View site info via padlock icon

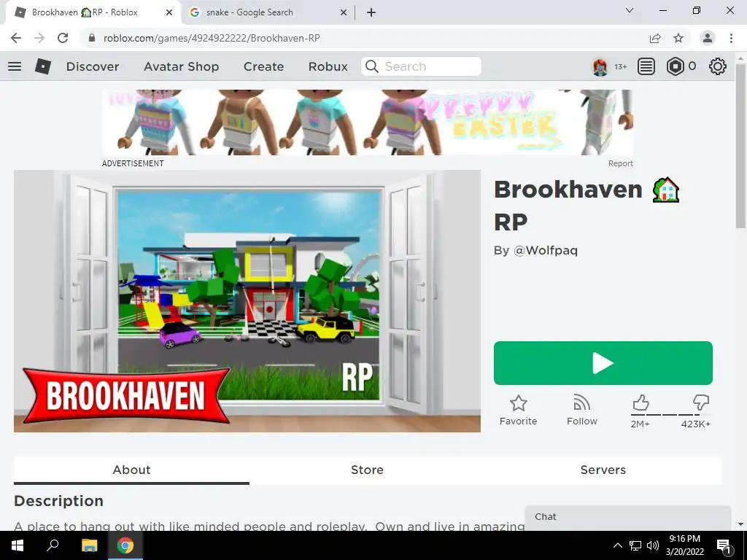[x=92, y=38]
